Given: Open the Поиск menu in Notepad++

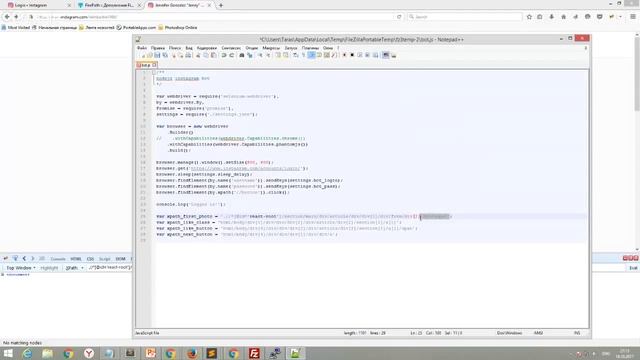Looking at the screenshot, I should point(175,48).
